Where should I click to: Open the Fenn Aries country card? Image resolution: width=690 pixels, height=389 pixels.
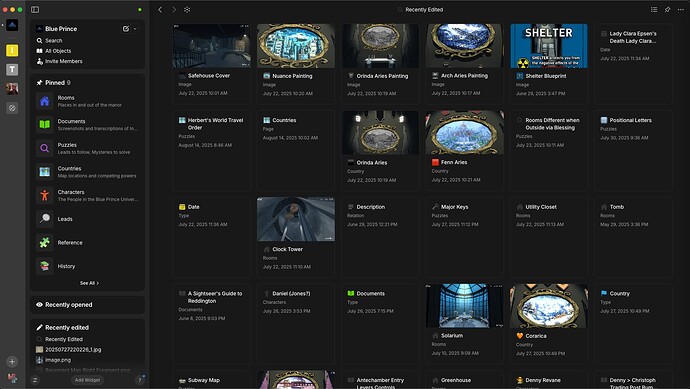click(x=465, y=150)
